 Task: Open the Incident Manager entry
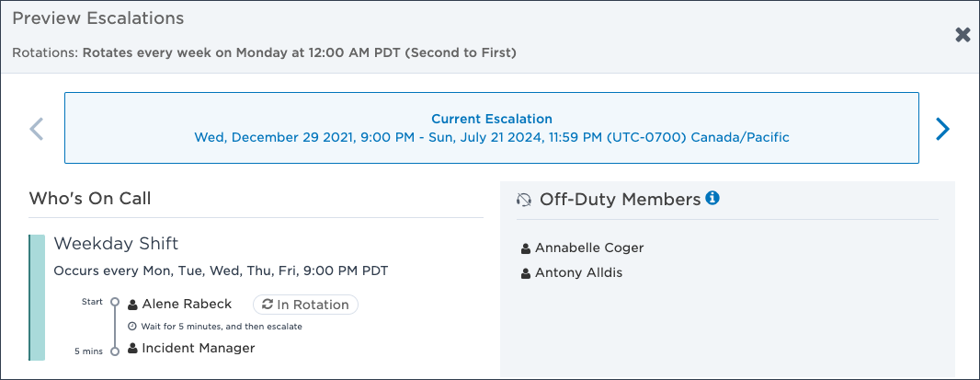click(199, 348)
